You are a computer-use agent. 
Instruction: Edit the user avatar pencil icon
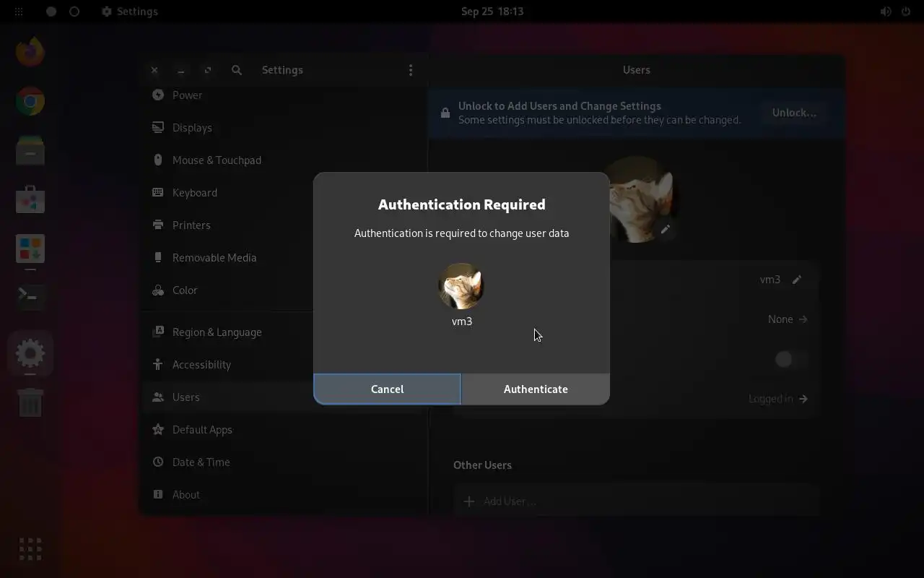(666, 230)
